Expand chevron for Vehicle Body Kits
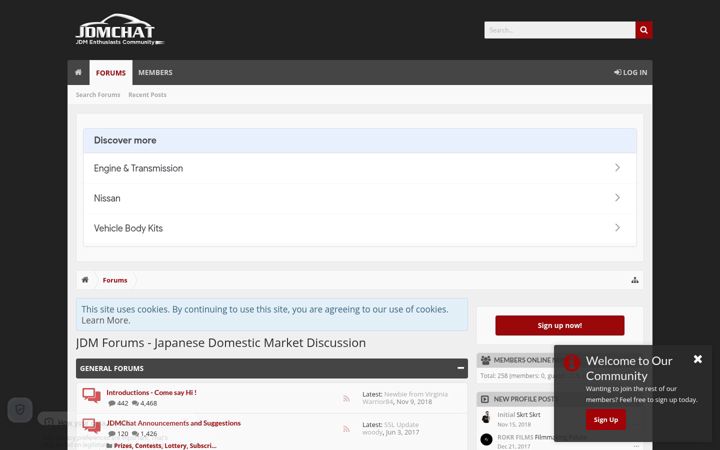This screenshot has height=450, width=720. [618, 228]
